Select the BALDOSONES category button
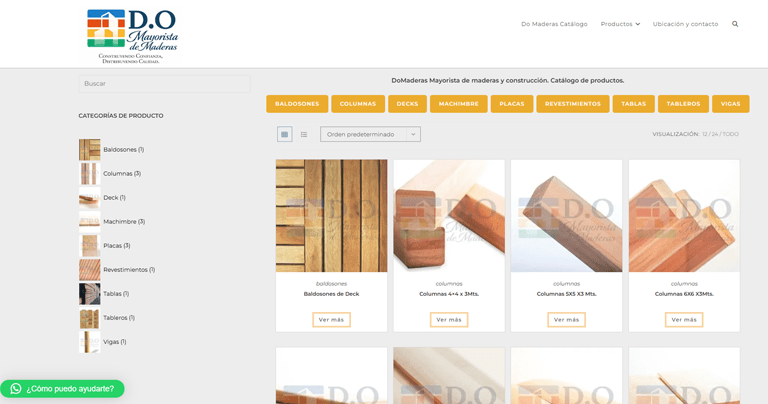 (297, 104)
